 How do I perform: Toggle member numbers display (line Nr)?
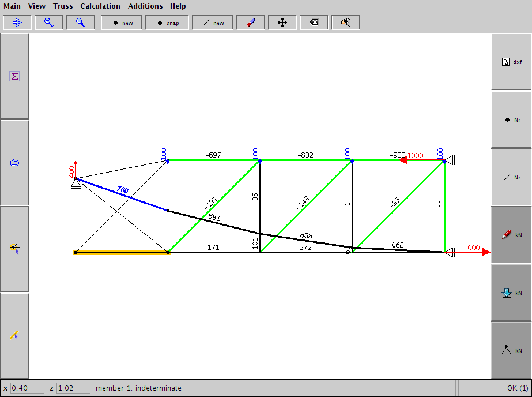pos(511,177)
